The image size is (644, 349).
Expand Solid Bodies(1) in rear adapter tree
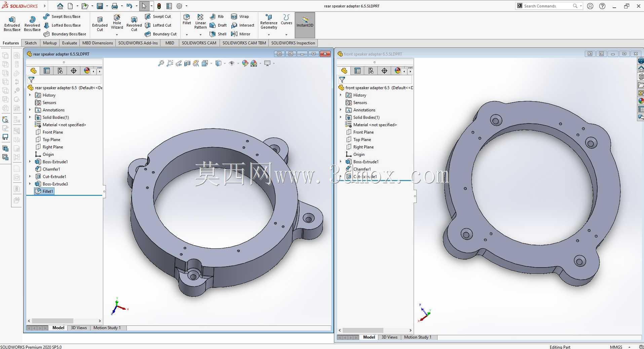[x=30, y=117]
